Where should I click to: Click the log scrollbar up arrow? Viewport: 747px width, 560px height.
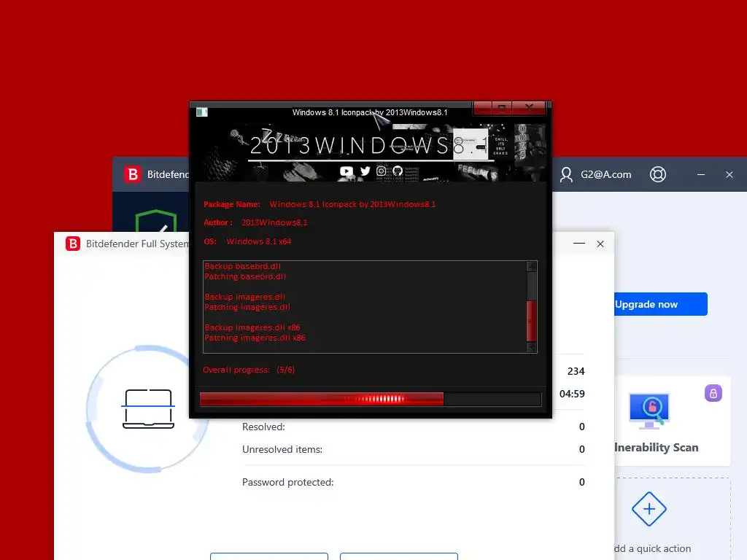coord(532,267)
